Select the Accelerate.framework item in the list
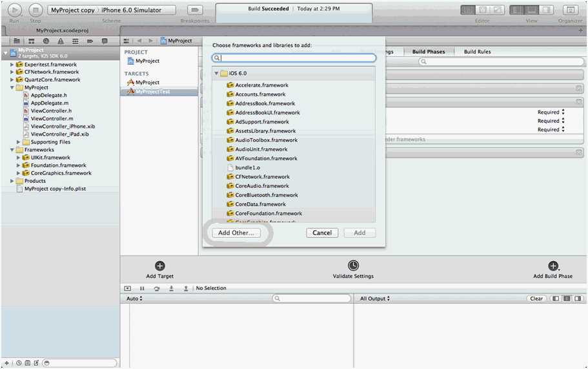Viewport: 588px width, 369px height. pos(261,85)
